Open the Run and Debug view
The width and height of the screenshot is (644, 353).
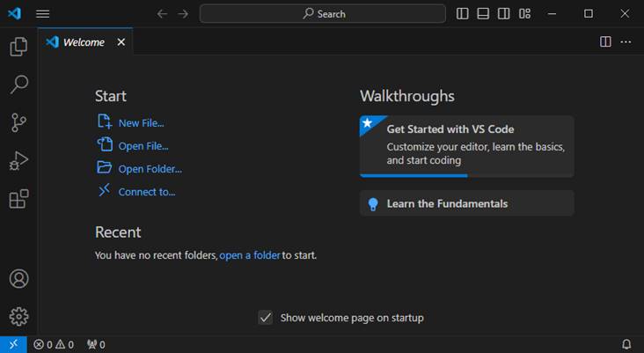(18, 161)
